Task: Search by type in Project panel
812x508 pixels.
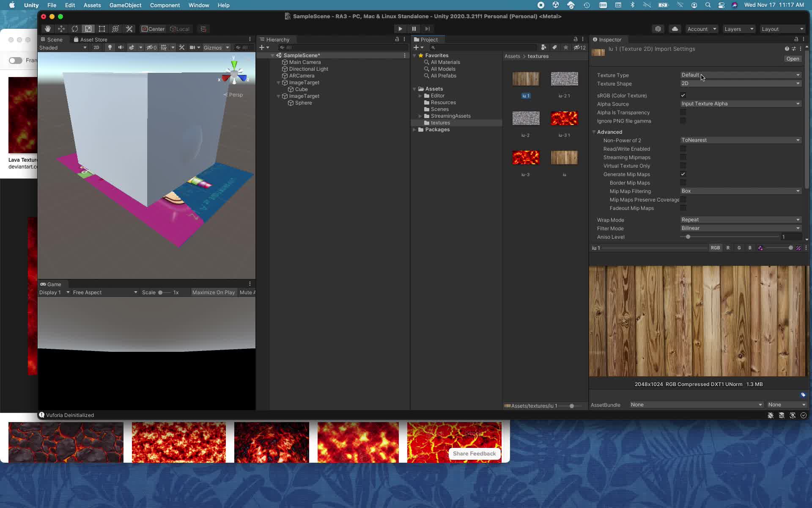Action: click(x=544, y=47)
